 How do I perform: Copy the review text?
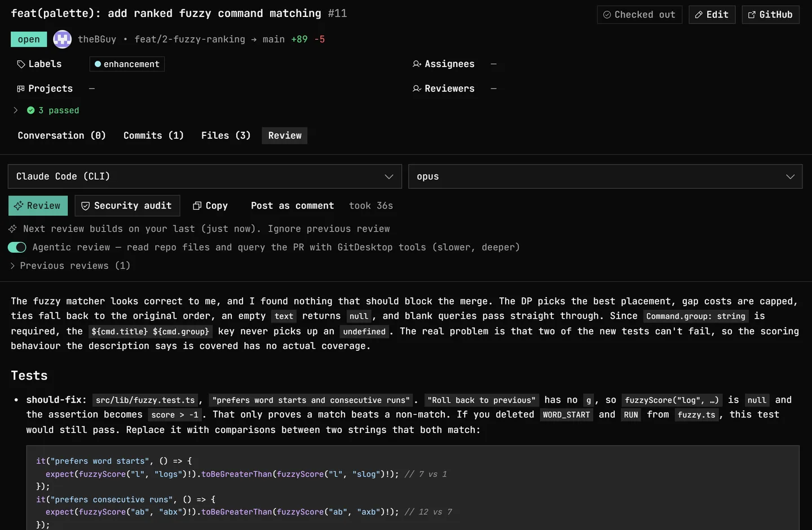tap(210, 206)
